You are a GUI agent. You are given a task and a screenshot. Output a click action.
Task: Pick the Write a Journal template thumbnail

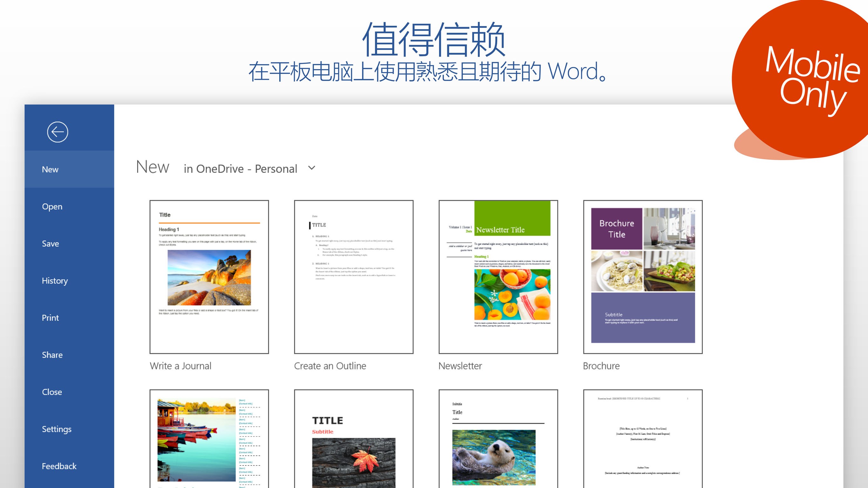point(209,276)
